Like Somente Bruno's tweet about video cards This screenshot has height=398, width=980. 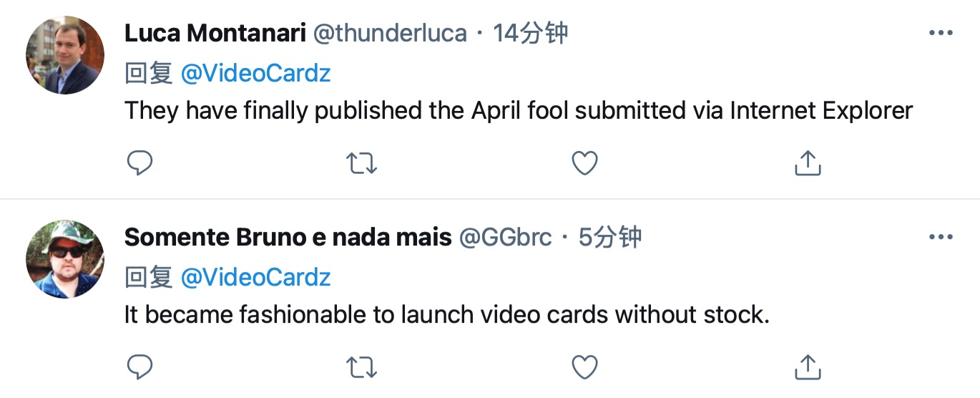point(585,367)
